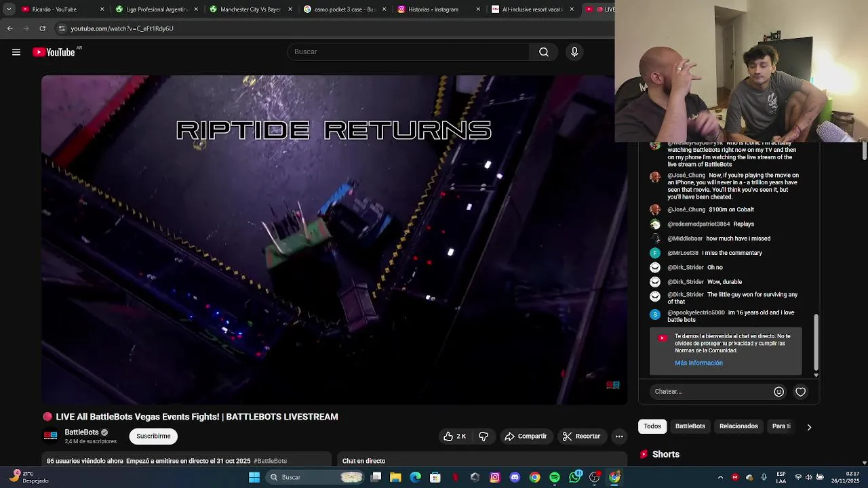View site information icon in address bar
868x488 pixels.
[62, 28]
